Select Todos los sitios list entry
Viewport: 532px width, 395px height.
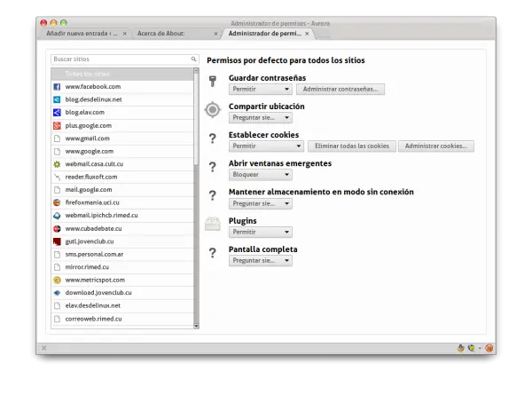tap(122, 74)
